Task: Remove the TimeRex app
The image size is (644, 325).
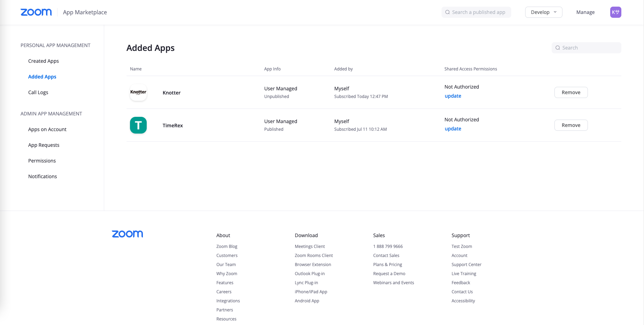Action: point(571,125)
